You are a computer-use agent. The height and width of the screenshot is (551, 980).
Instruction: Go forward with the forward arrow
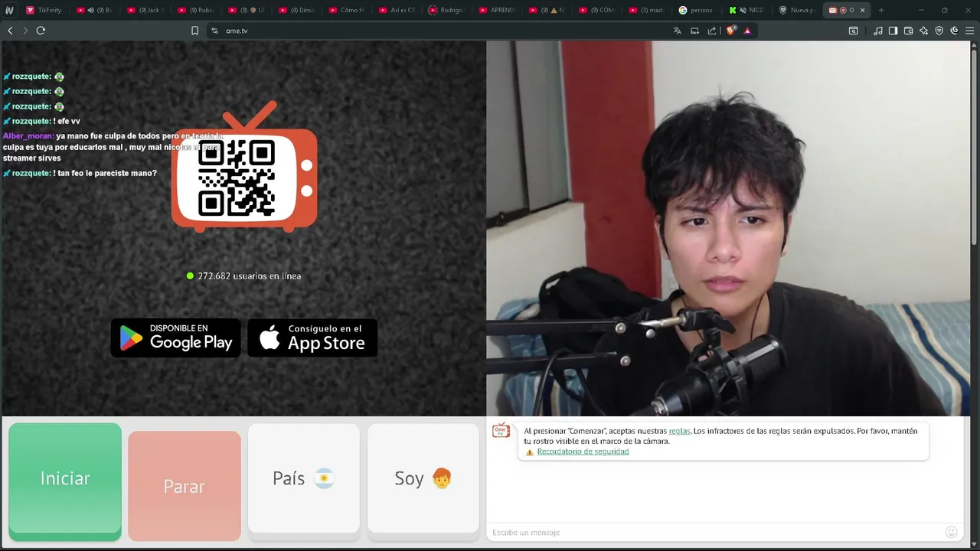24,31
